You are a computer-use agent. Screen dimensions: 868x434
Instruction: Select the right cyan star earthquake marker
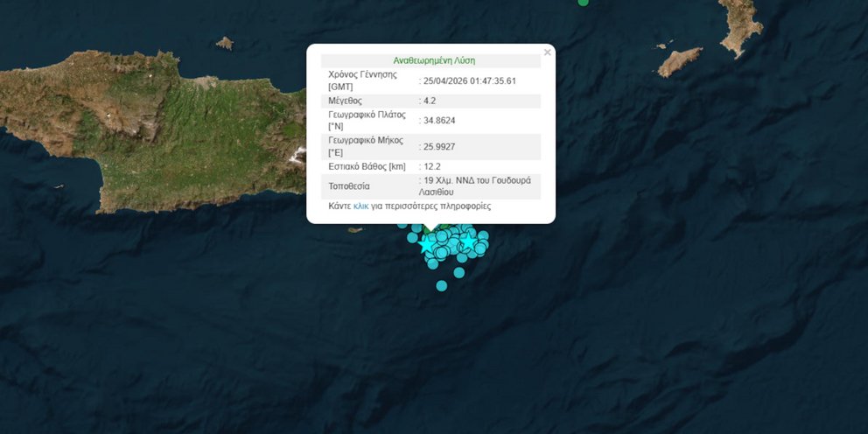coord(469,240)
